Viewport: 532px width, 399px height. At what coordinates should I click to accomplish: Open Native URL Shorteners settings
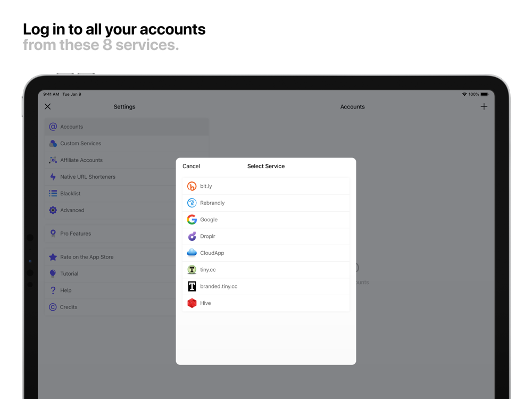tap(110, 177)
